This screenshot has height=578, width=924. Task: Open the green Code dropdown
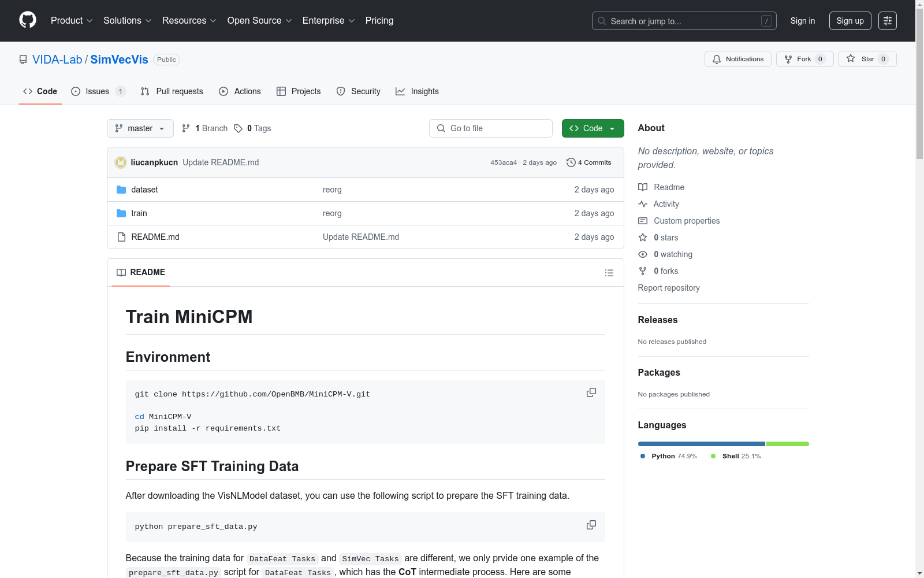click(593, 128)
